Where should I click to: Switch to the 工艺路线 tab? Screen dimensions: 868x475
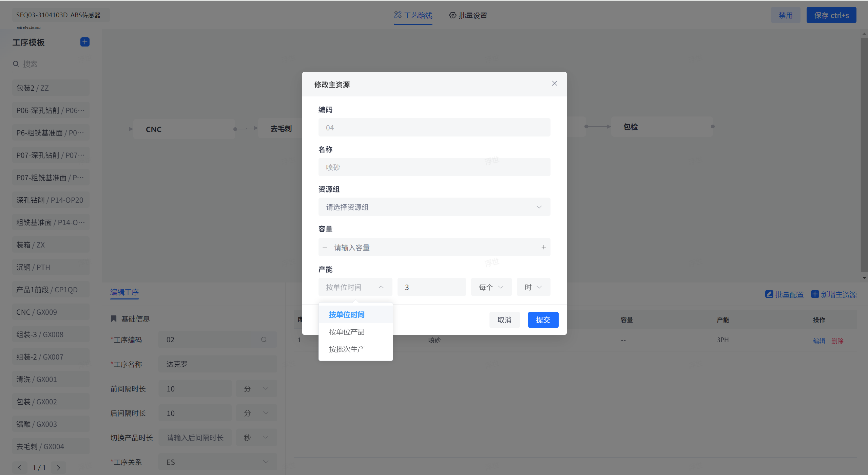[x=413, y=15]
